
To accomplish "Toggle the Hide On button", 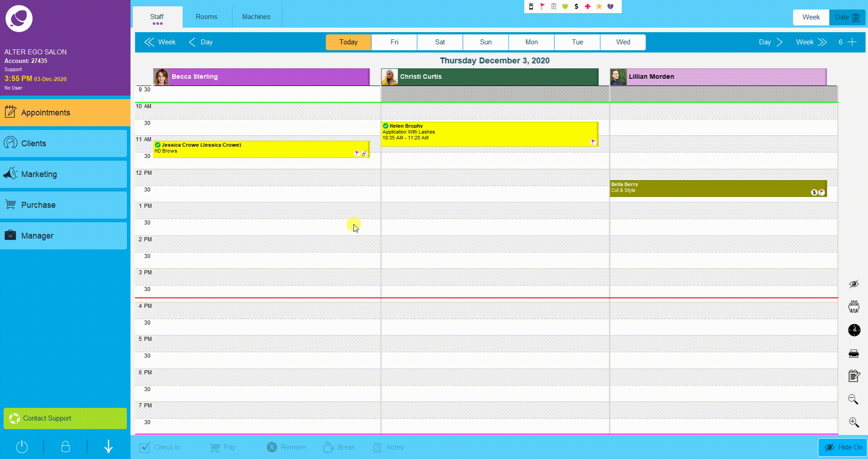I will (x=843, y=447).
